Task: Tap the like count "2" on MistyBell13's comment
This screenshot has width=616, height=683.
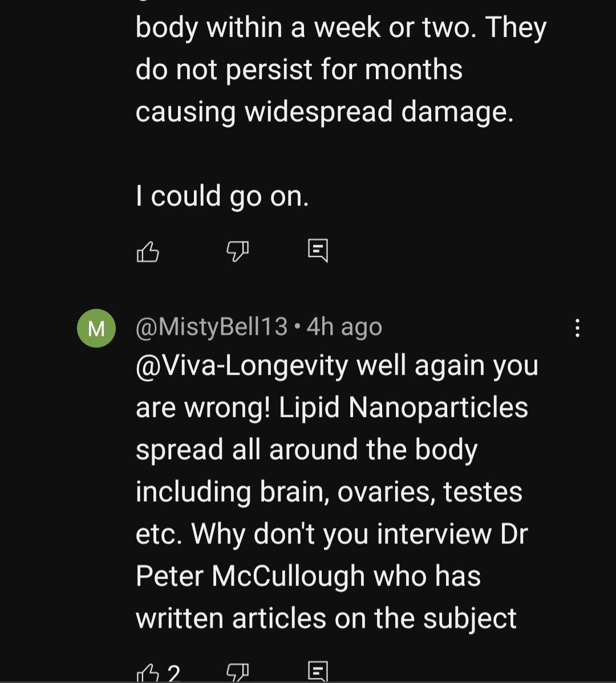Action: tap(174, 674)
